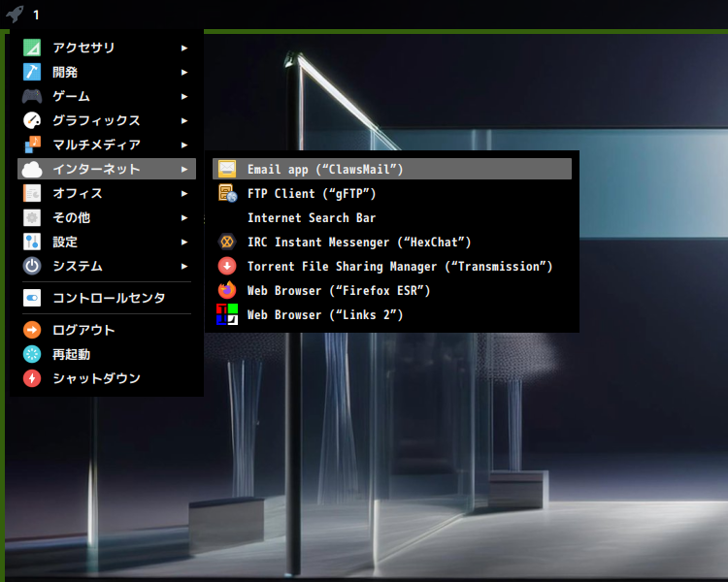Screen dimensions: 728x582
Task: Launch IRC Instant Messenger HexChat
Action: [392, 242]
